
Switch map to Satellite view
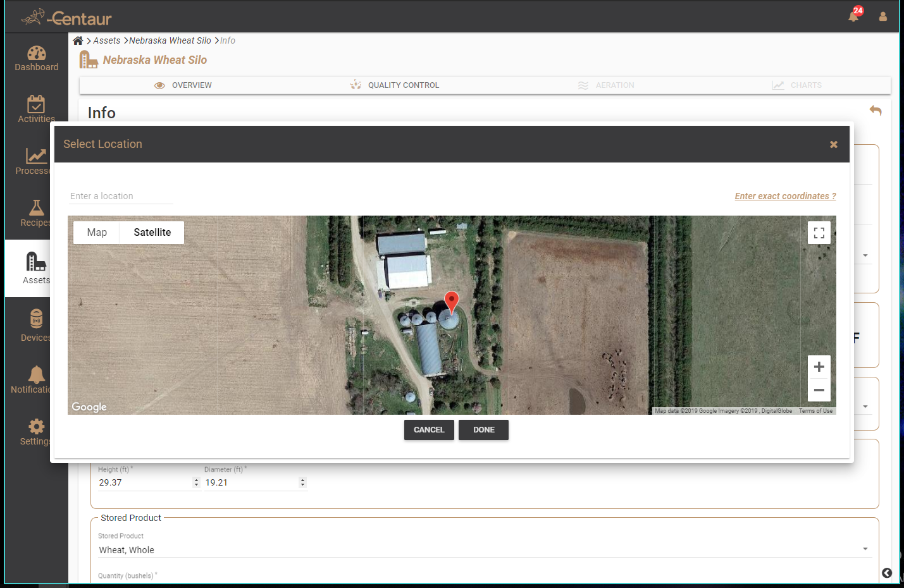point(152,233)
